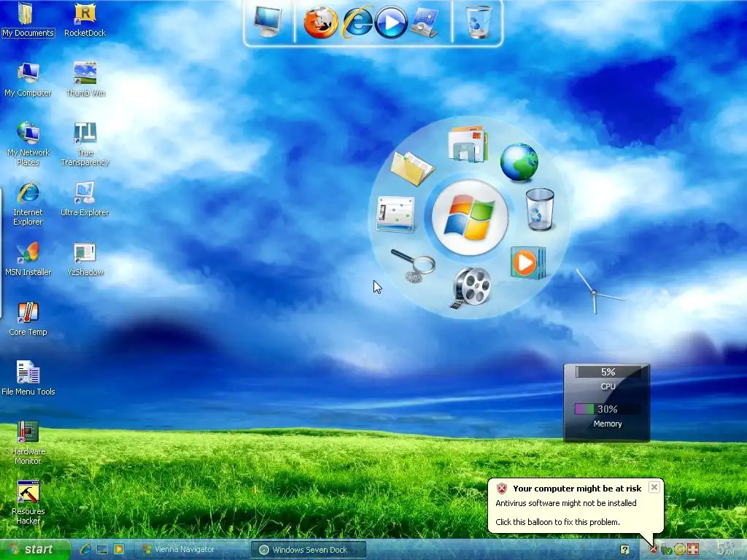The image size is (747, 560).
Task: Open the film reel icon in the circular dock
Action: click(x=471, y=287)
